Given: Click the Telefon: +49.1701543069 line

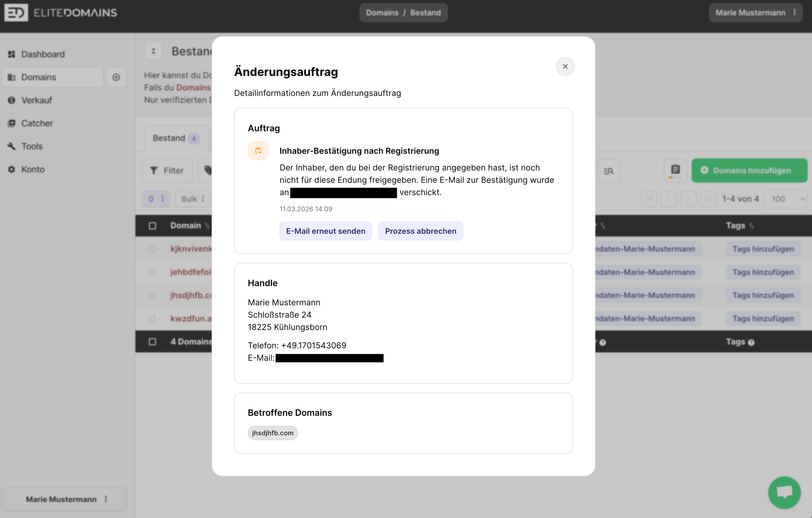Looking at the screenshot, I should pos(297,345).
